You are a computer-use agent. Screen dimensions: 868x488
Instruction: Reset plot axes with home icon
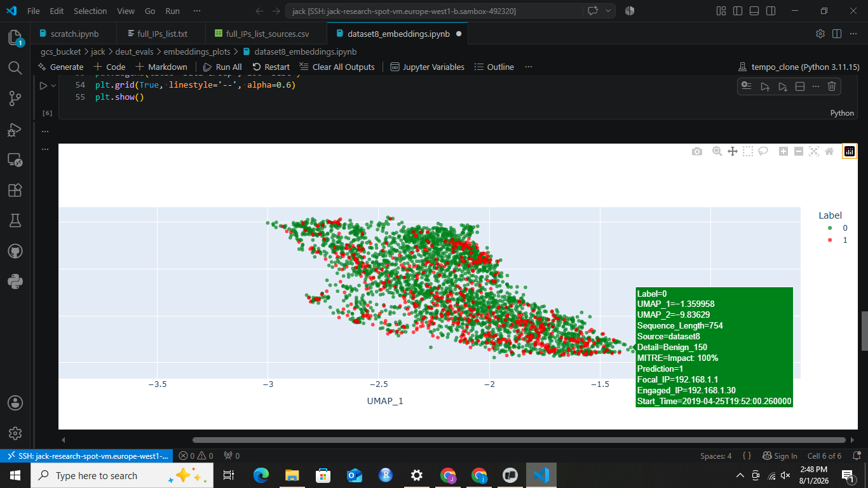829,151
